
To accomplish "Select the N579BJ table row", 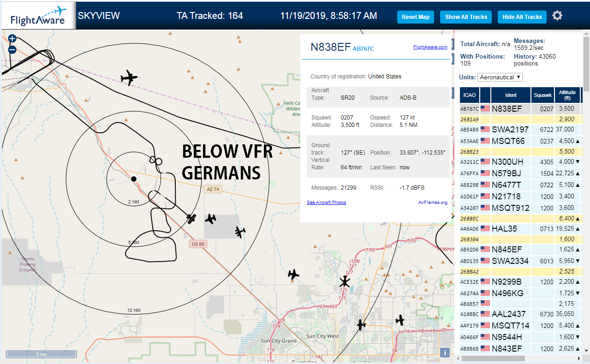I will click(520, 173).
